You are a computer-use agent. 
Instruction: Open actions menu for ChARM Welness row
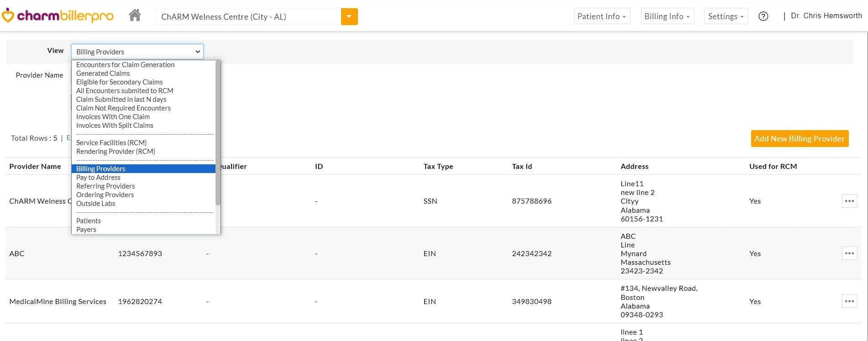click(849, 201)
